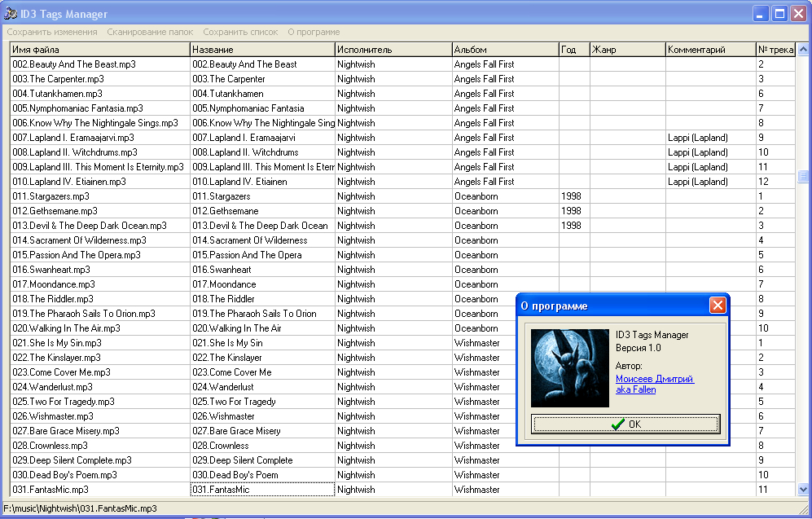Viewport: 812px width, 519px height.
Task: Click title cell 012.Gethsemane
Action: [262, 211]
